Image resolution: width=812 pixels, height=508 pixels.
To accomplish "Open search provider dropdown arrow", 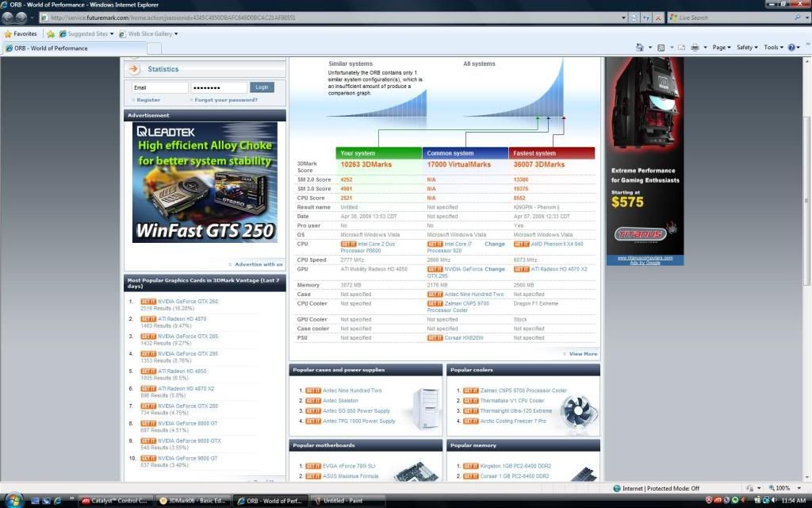I will (x=806, y=17).
